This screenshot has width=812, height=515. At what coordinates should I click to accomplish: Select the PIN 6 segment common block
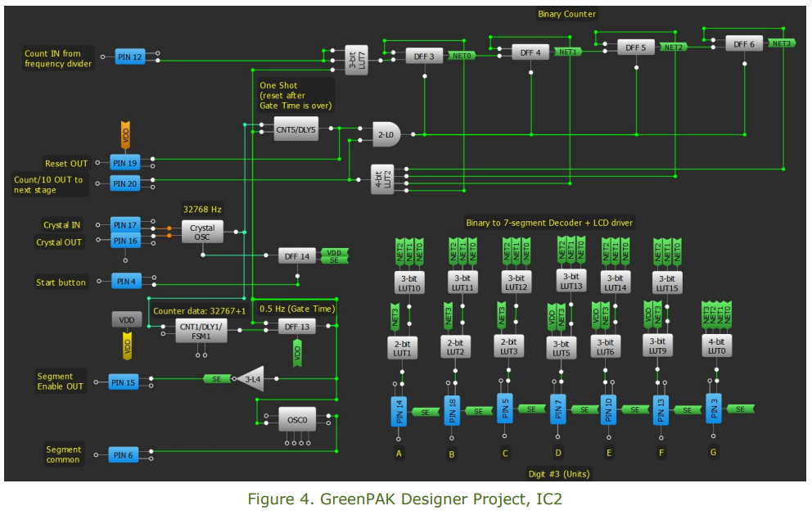(x=124, y=455)
